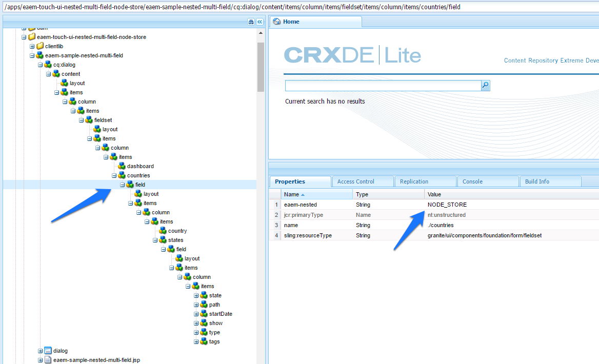Image resolution: width=599 pixels, height=364 pixels.
Task: Select the layout node under content
Action: tap(77, 83)
